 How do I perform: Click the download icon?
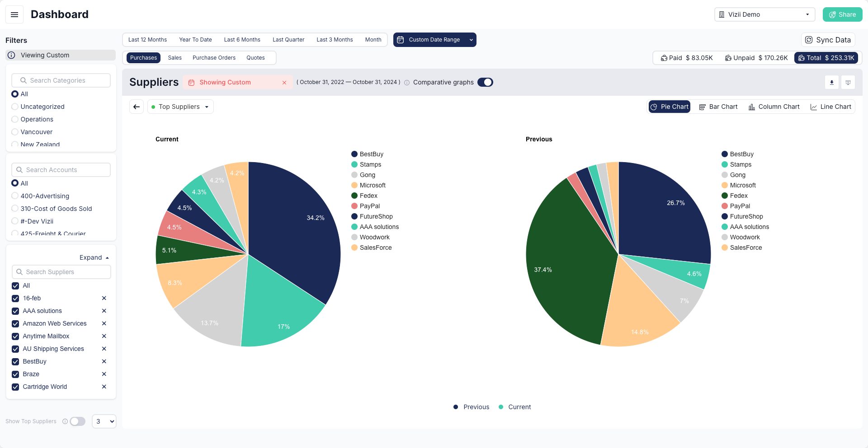point(832,82)
